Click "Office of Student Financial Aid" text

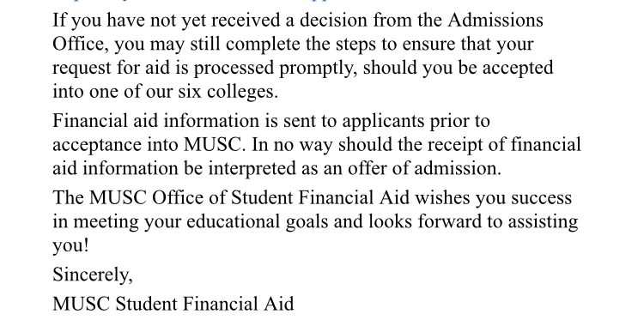coord(281,198)
